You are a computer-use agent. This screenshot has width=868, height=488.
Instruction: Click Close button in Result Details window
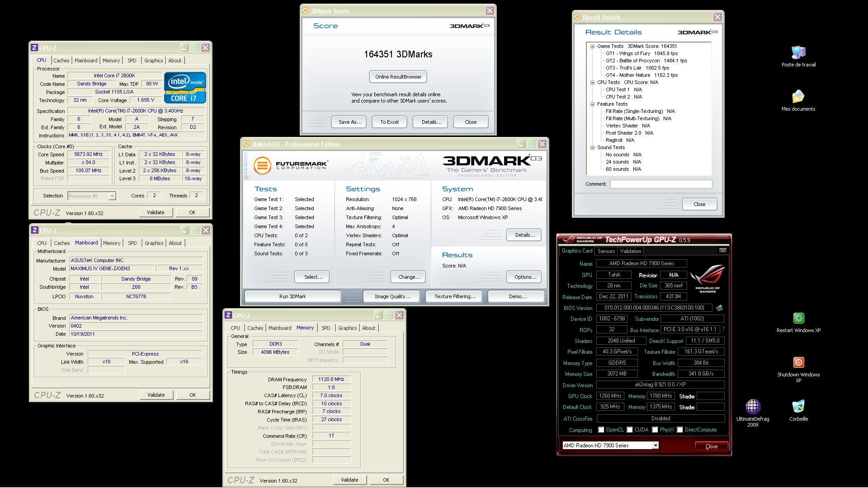pyautogui.click(x=699, y=204)
